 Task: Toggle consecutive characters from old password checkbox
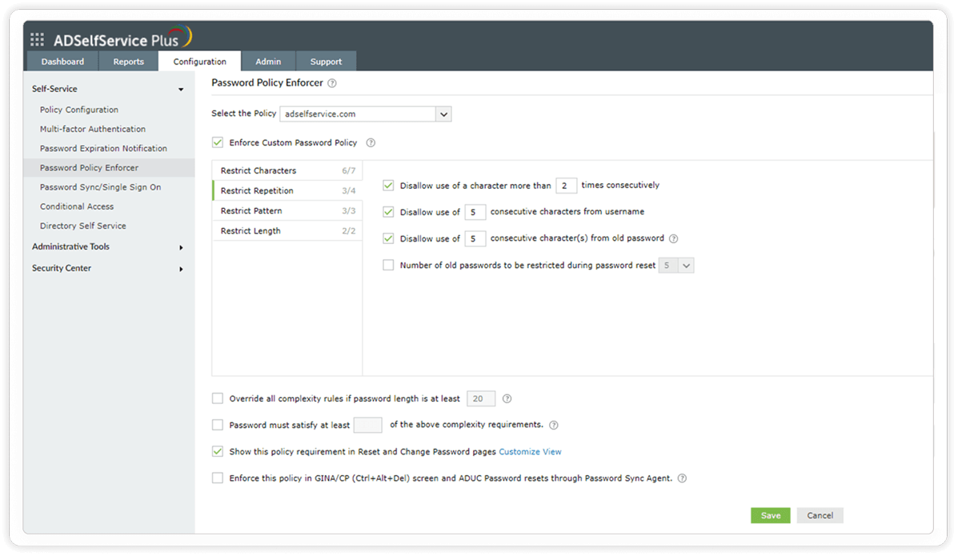(388, 238)
